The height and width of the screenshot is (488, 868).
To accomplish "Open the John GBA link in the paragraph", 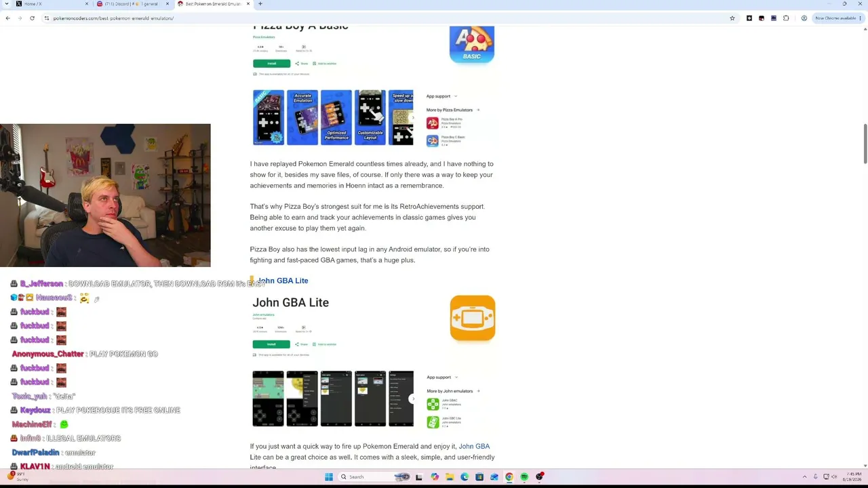I will tap(474, 447).
